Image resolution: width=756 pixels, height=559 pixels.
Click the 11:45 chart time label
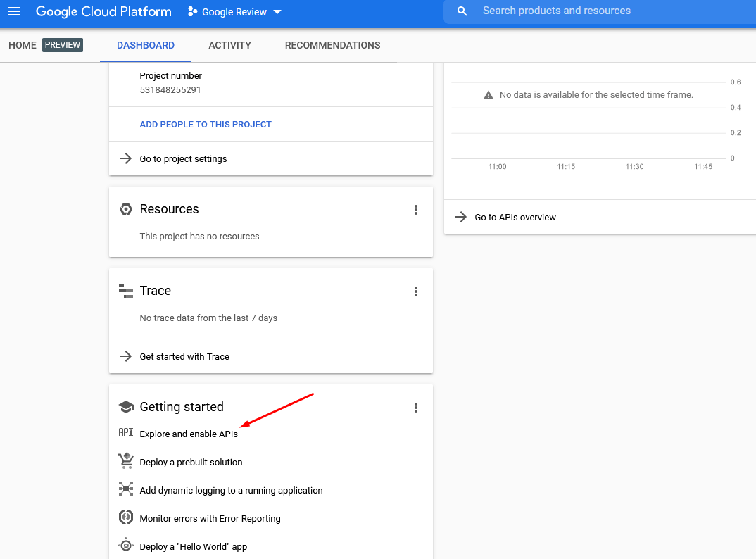tap(703, 166)
